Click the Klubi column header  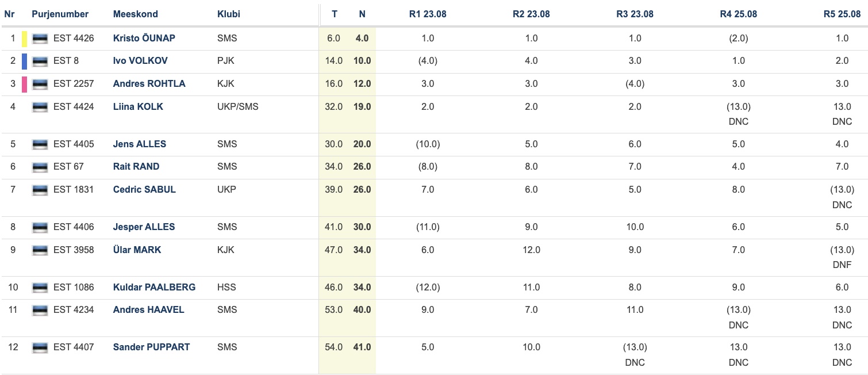(x=229, y=14)
